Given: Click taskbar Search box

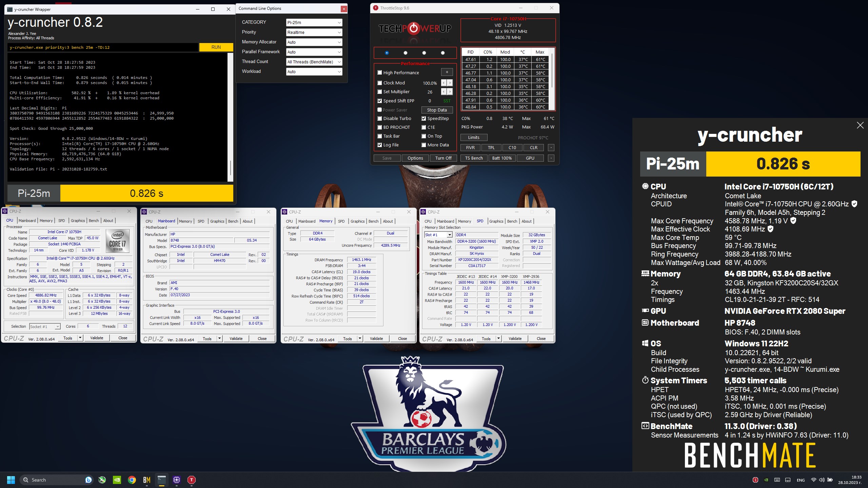Looking at the screenshot, I should 57,480.
